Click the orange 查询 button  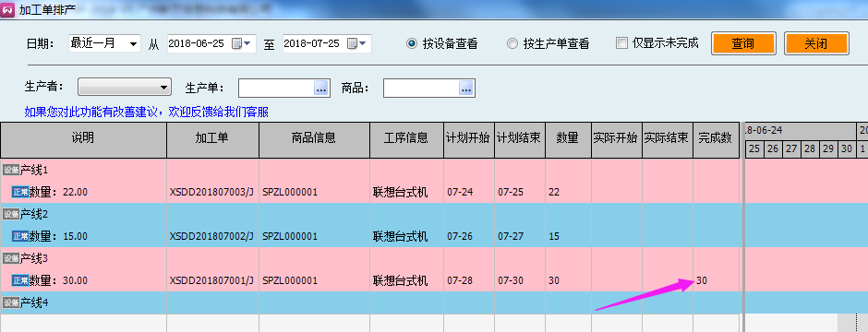tap(743, 43)
